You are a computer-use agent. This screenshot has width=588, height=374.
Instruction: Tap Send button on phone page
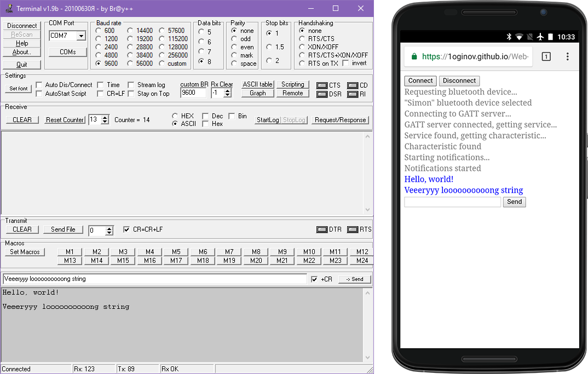[514, 202]
